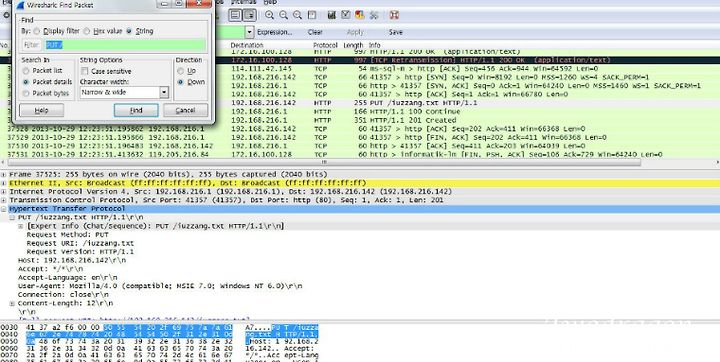Click the Filter button in Find dialog
Viewport: 720px width, 362px height.
coord(31,45)
